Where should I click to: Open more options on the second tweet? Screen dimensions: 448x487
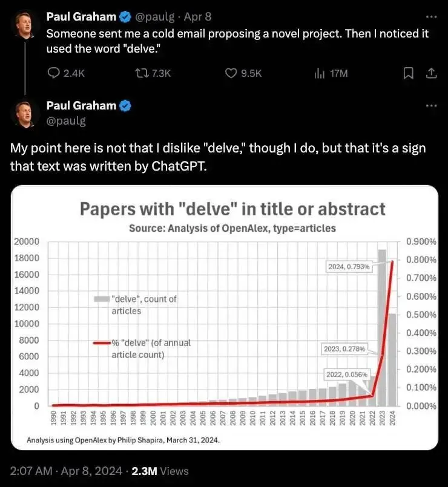[x=432, y=106]
